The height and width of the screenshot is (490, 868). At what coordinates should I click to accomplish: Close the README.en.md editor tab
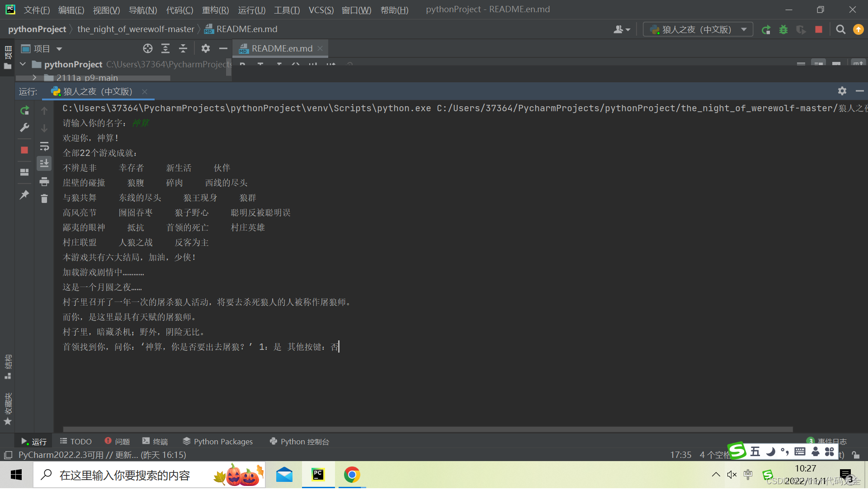click(x=320, y=48)
